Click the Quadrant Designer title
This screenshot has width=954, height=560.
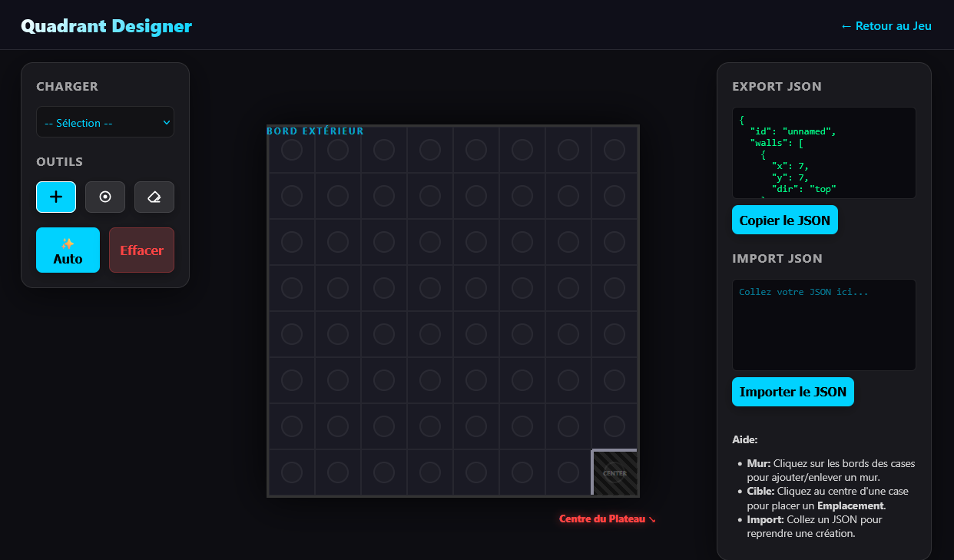[x=106, y=25]
